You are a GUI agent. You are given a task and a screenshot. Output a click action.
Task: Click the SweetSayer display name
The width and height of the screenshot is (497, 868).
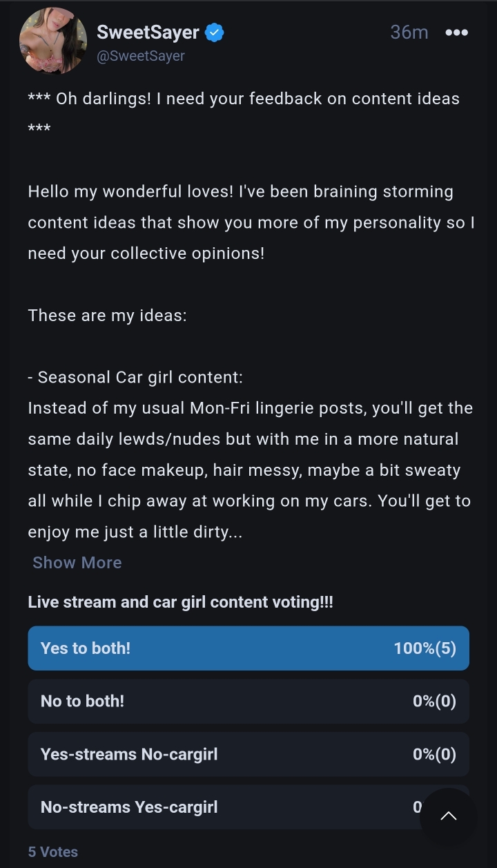pyautogui.click(x=148, y=32)
